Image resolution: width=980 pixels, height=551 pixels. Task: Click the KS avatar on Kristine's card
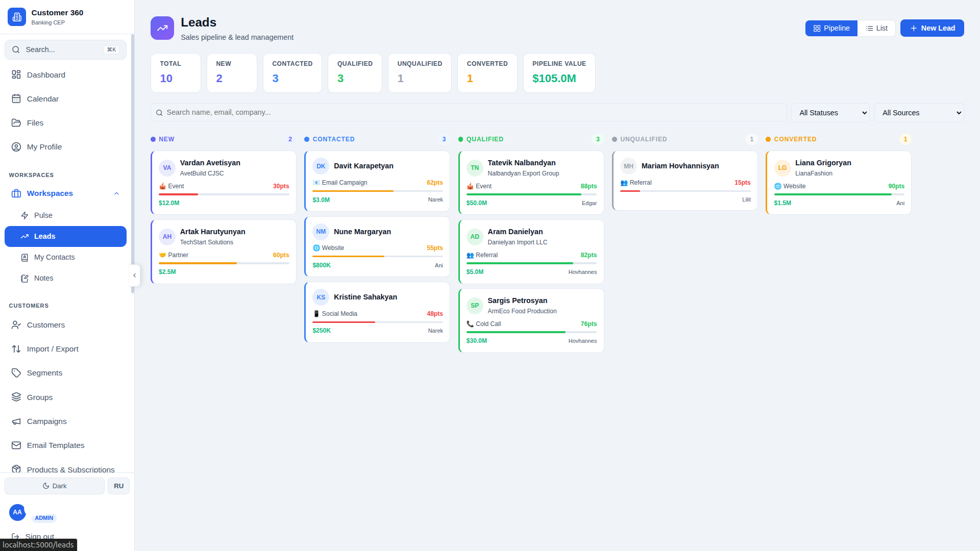[321, 297]
